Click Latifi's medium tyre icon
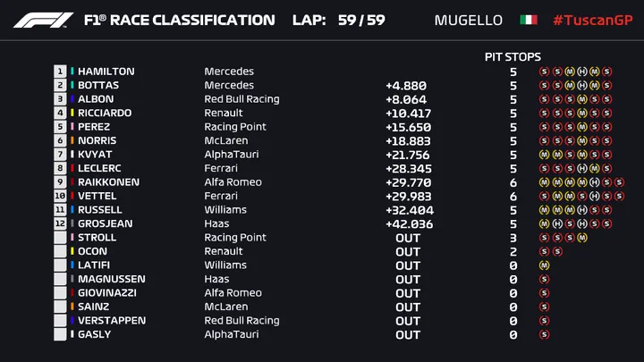This screenshot has width=644, height=362. point(544,265)
